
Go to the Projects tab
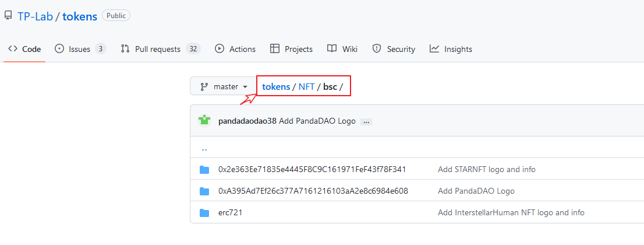291,49
